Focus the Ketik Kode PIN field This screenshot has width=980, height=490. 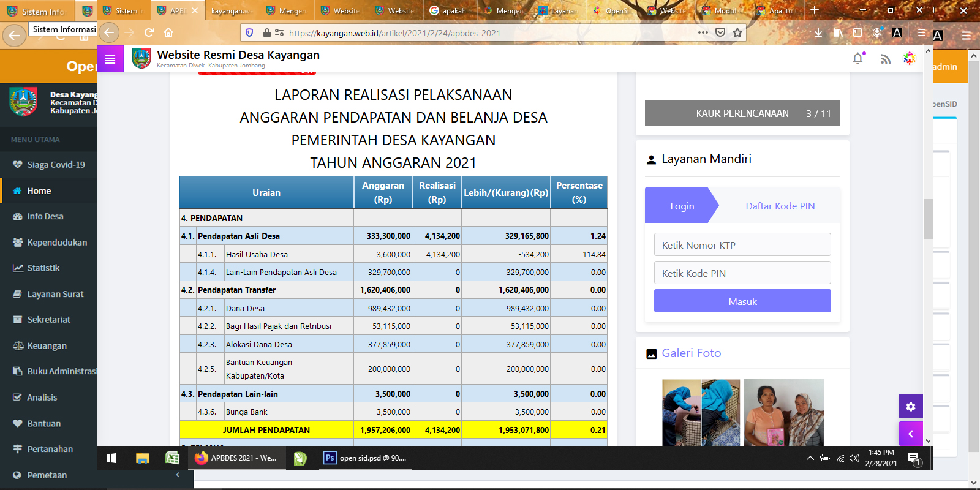[742, 273]
